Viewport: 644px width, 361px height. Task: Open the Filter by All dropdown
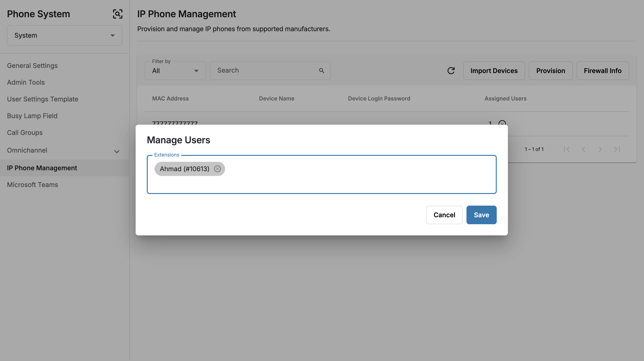[175, 71]
